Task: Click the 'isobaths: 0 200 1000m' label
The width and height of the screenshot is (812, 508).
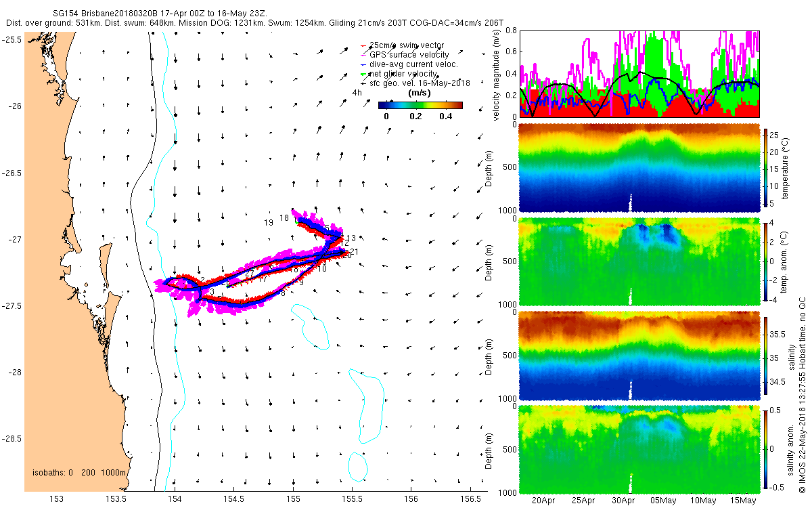Action: click(x=80, y=472)
